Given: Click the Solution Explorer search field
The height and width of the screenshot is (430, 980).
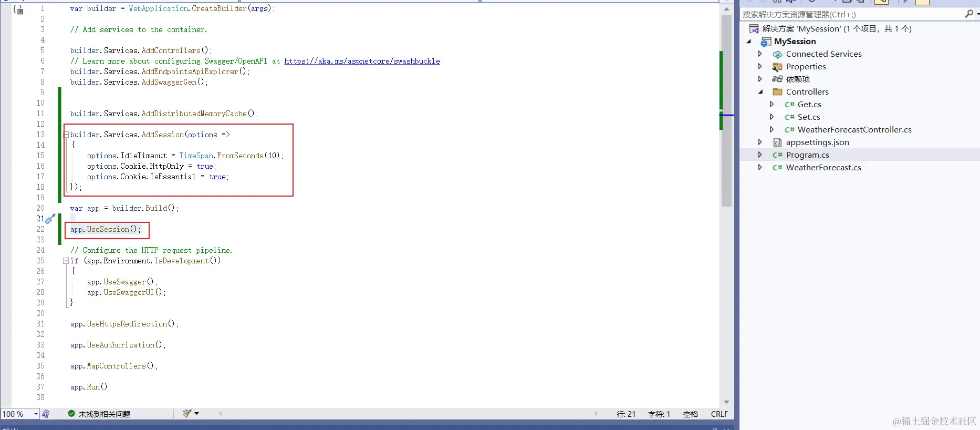Looking at the screenshot, I should click(852, 14).
